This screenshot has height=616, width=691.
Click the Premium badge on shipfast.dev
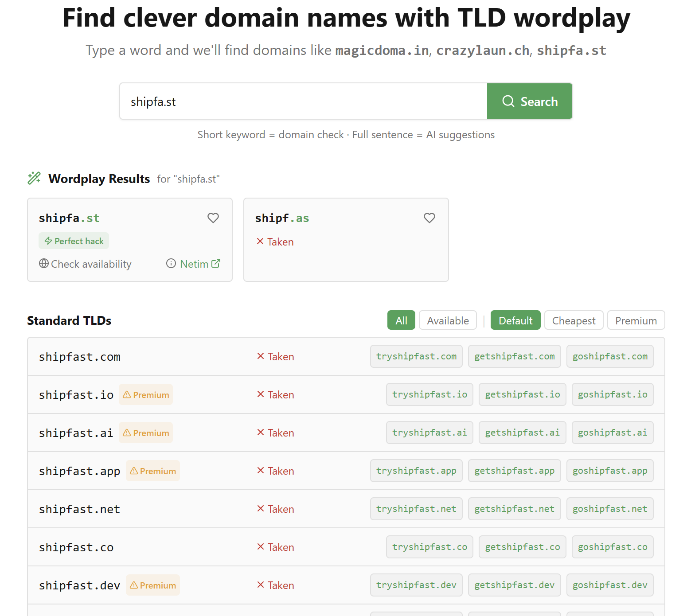click(153, 585)
